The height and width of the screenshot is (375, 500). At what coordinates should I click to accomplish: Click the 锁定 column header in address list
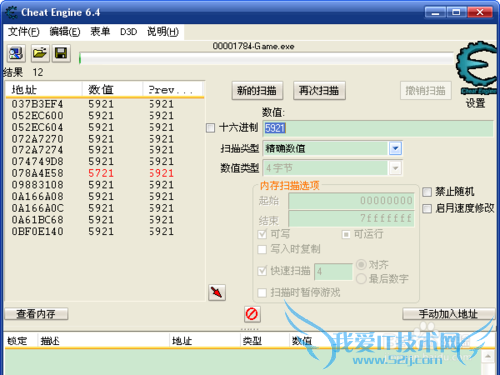point(21,341)
